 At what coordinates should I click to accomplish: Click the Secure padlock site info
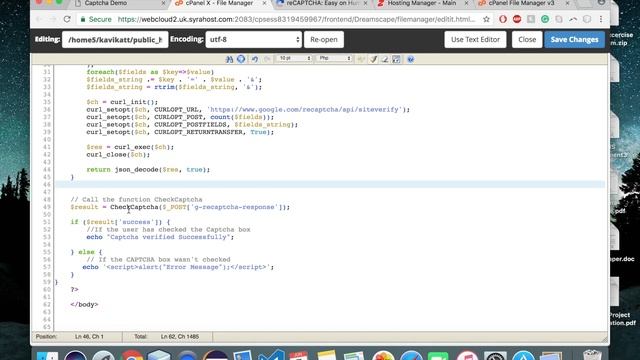point(96,19)
